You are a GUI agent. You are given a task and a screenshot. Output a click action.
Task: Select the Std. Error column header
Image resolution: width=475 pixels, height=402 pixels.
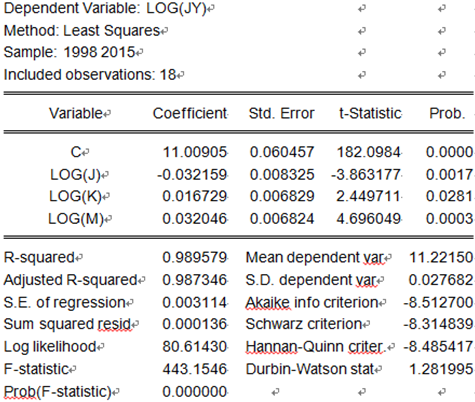pyautogui.click(x=281, y=113)
